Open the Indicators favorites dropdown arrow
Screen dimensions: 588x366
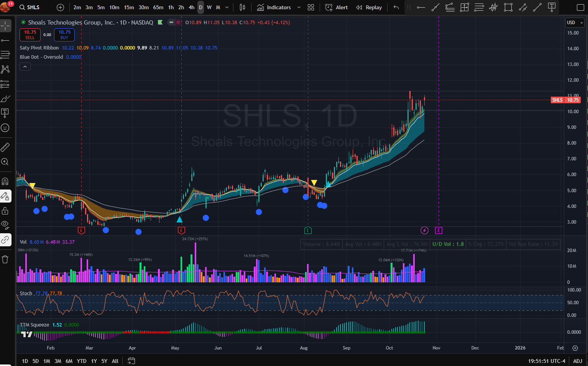(x=299, y=7)
